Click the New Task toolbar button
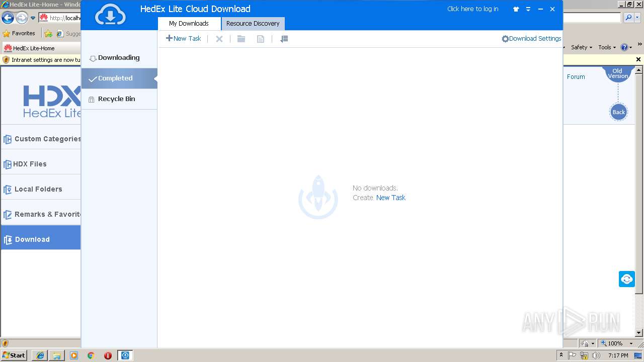This screenshot has width=644, height=362. (184, 38)
